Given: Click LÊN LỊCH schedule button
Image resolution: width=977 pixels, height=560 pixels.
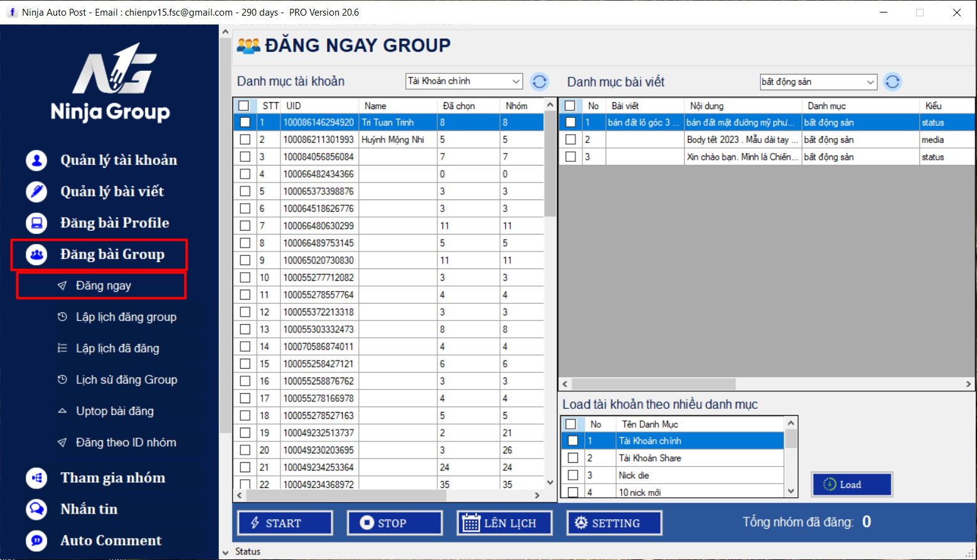Looking at the screenshot, I should point(505,523).
